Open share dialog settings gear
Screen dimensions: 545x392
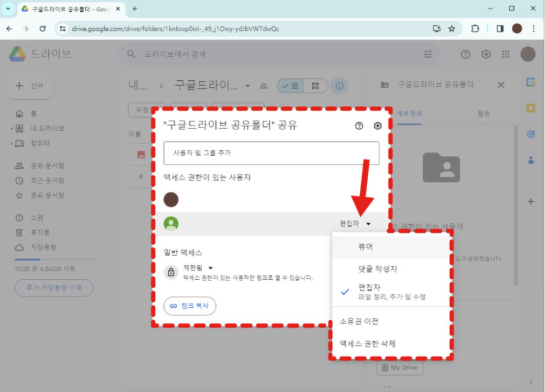click(378, 126)
